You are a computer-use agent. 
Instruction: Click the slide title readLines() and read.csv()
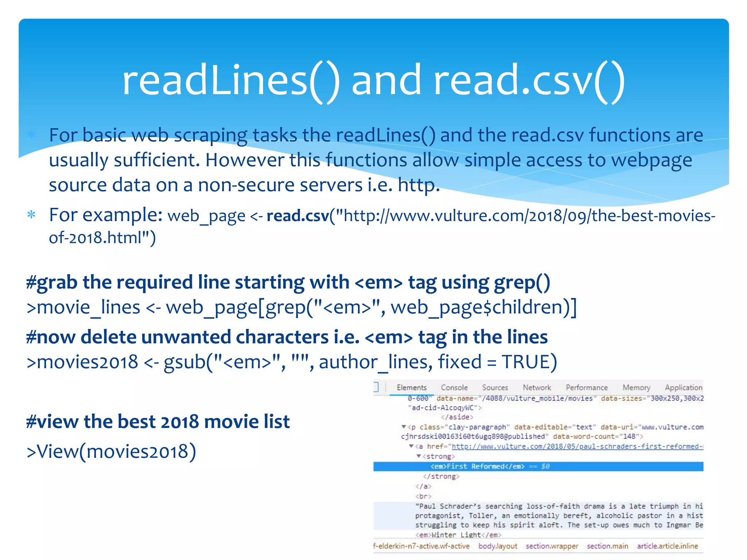click(373, 80)
